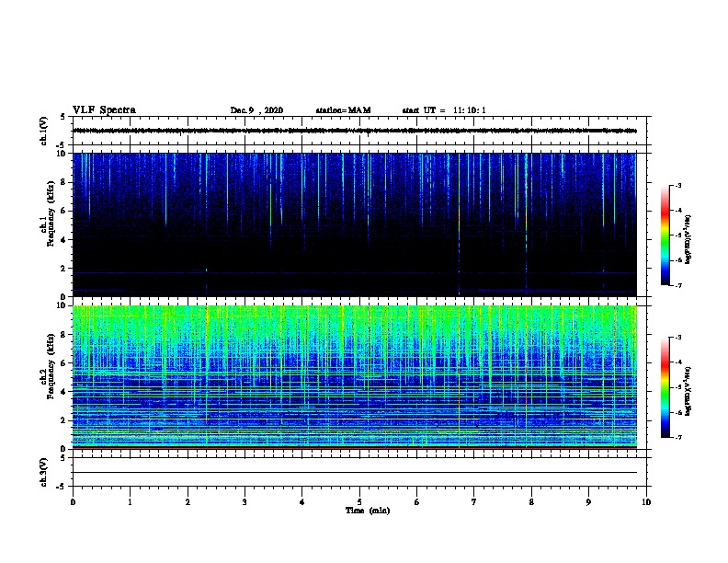Viewport: 728px width, 563px height.
Task: Click the "-7" label on the ch.1 color bar
Action: (677, 285)
